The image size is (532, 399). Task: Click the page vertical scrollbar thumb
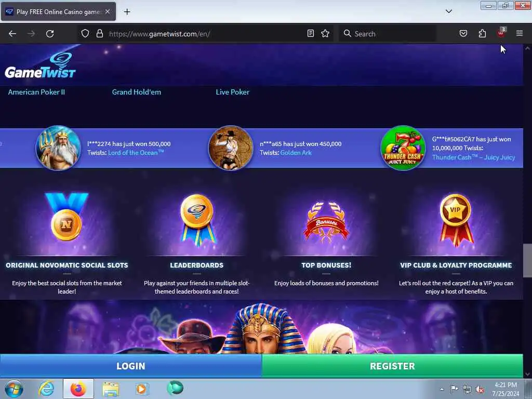[x=527, y=261]
